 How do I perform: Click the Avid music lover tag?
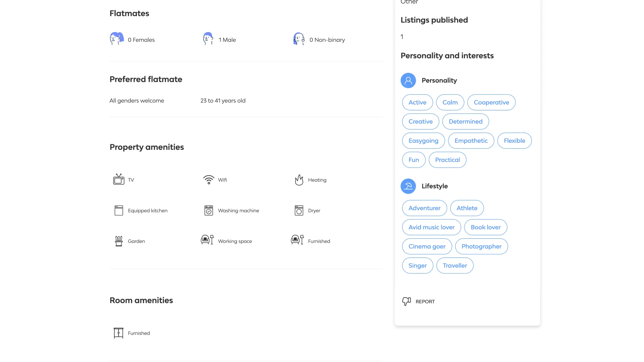431,227
